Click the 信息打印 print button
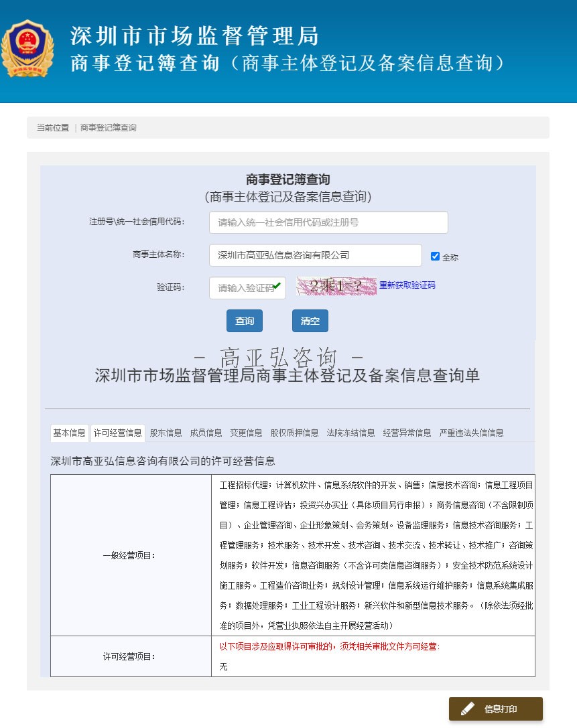Viewport: 577px width, 728px height. (x=495, y=709)
